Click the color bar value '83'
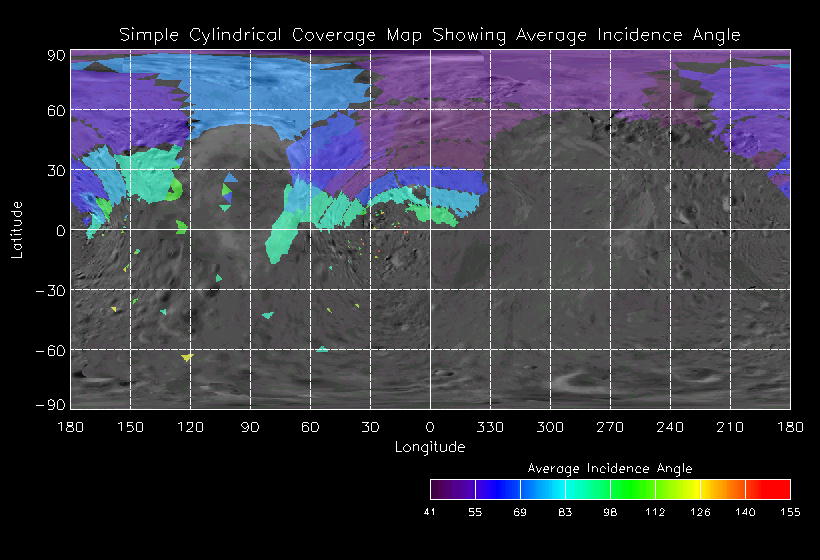The width and height of the screenshot is (820, 560). 565,512
